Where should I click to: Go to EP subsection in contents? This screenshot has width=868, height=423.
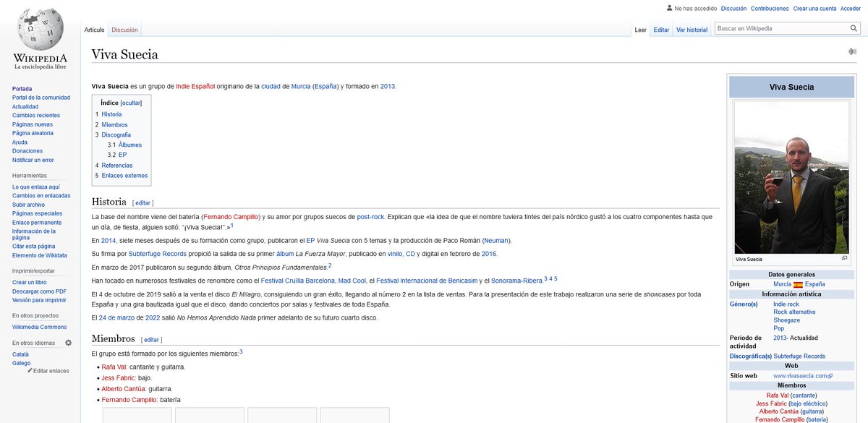point(122,155)
